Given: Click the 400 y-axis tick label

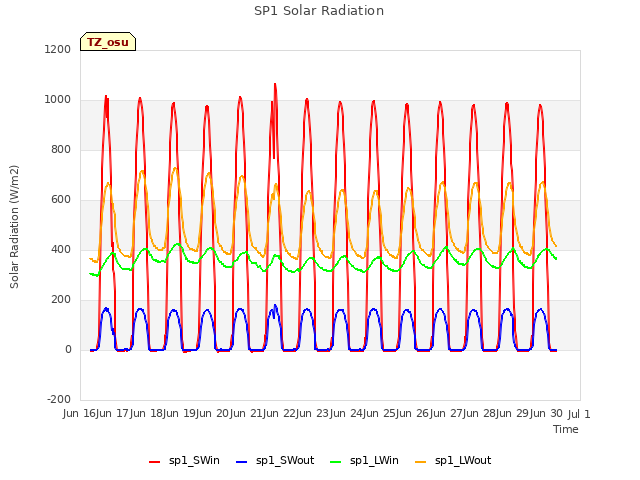Looking at the screenshot, I should [61, 249].
